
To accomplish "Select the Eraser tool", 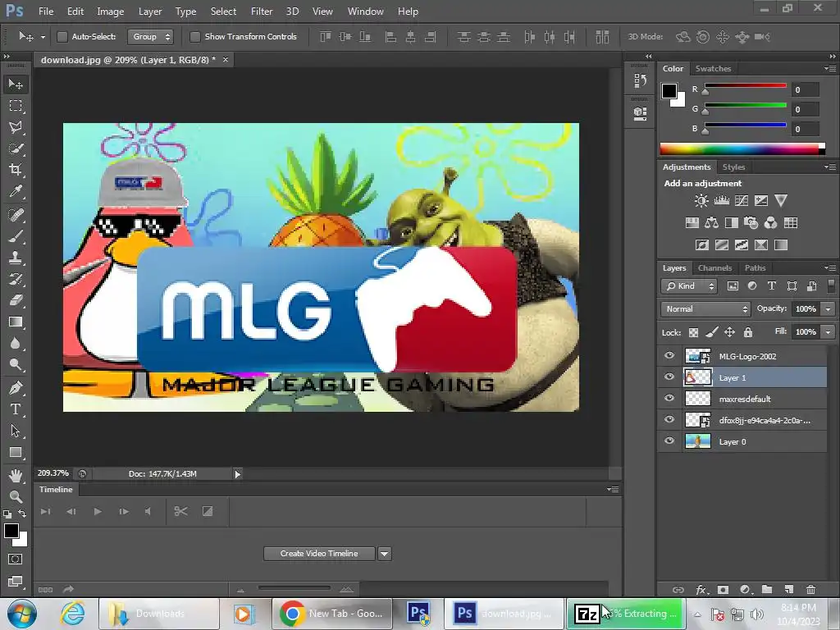I will pos(16,300).
